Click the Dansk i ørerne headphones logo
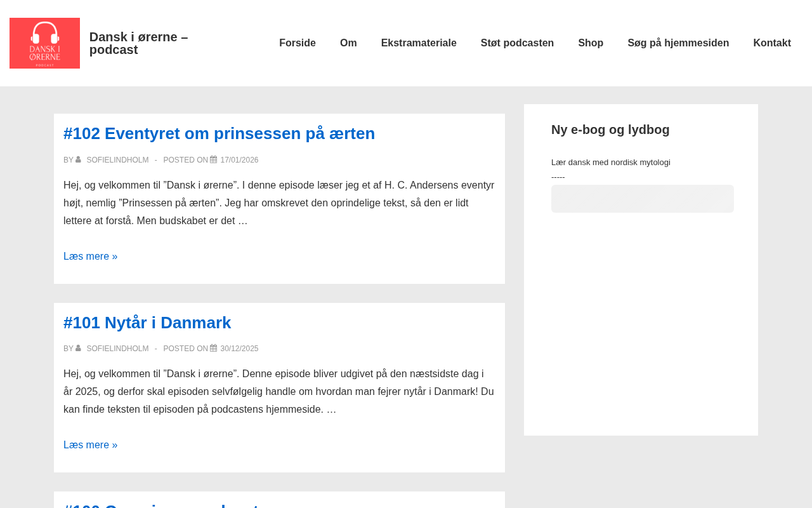This screenshot has height=508, width=812. (44, 43)
